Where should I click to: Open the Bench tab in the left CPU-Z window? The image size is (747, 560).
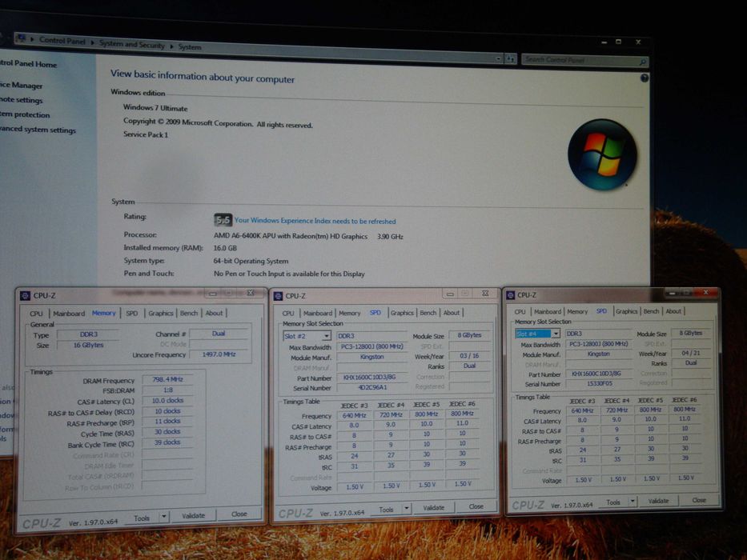click(x=189, y=313)
